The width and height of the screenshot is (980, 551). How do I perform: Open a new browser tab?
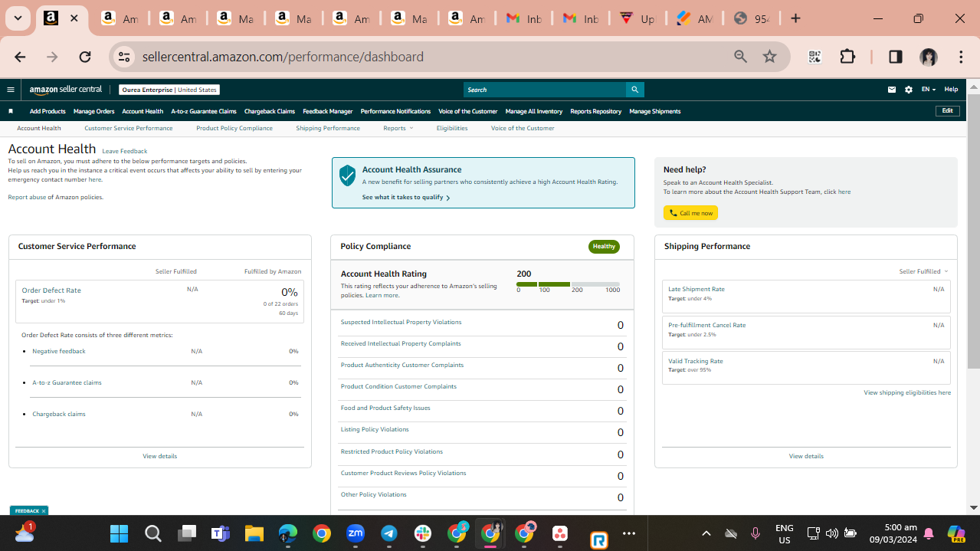795,18
